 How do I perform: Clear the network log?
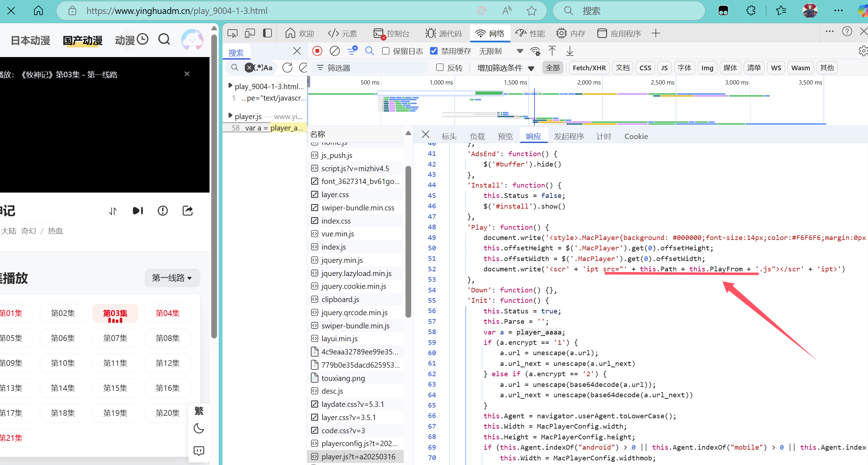334,51
